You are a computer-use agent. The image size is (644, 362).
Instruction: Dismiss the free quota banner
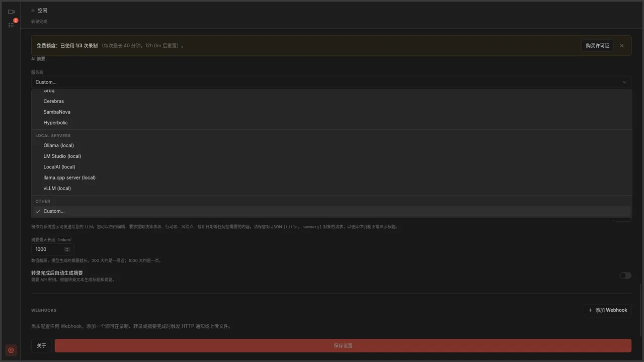(x=622, y=46)
